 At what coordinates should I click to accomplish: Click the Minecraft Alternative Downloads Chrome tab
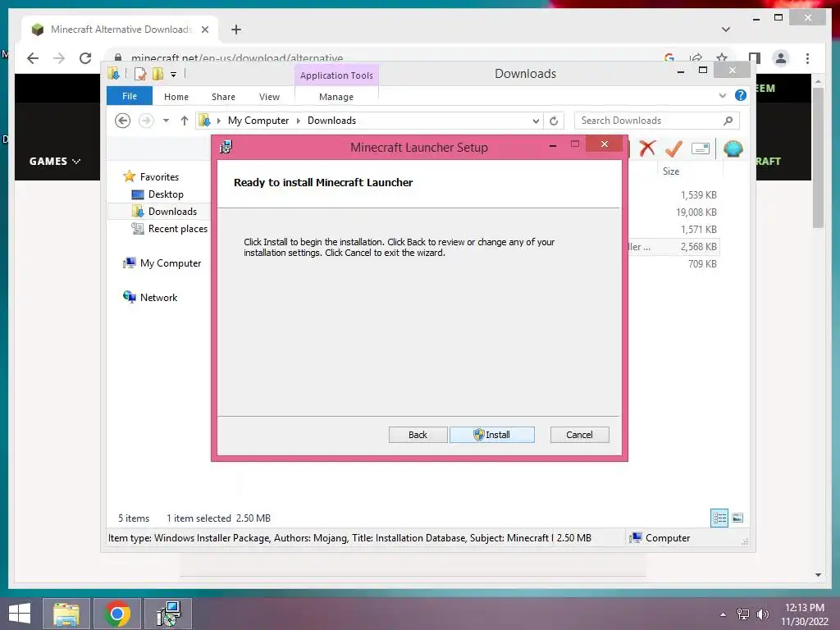tap(121, 30)
